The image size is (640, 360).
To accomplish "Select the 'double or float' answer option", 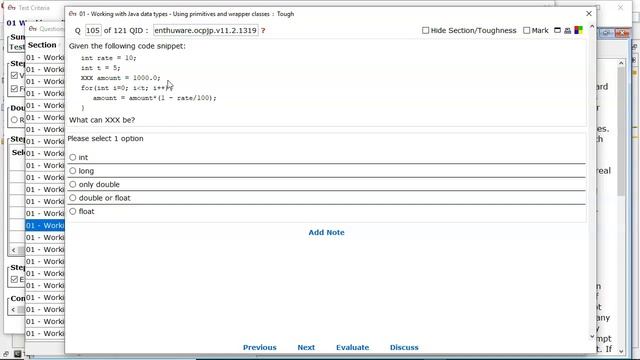I will tap(73, 198).
